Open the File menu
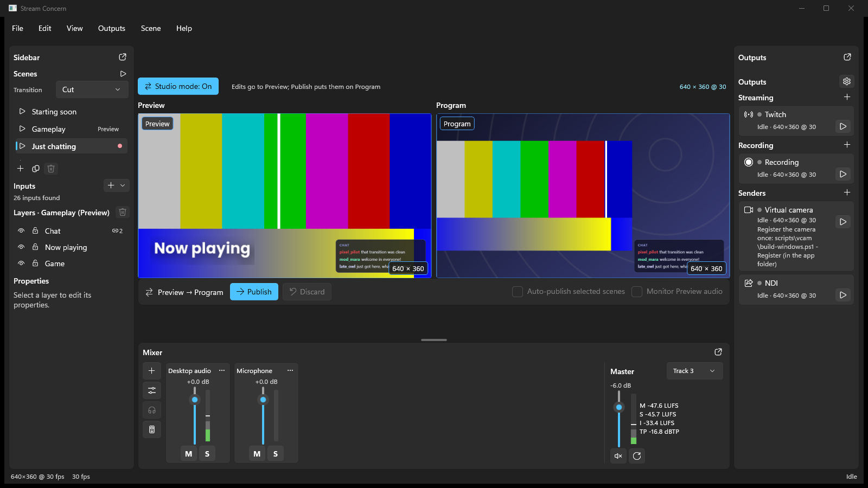Screen dimensions: 868x488 17,28
